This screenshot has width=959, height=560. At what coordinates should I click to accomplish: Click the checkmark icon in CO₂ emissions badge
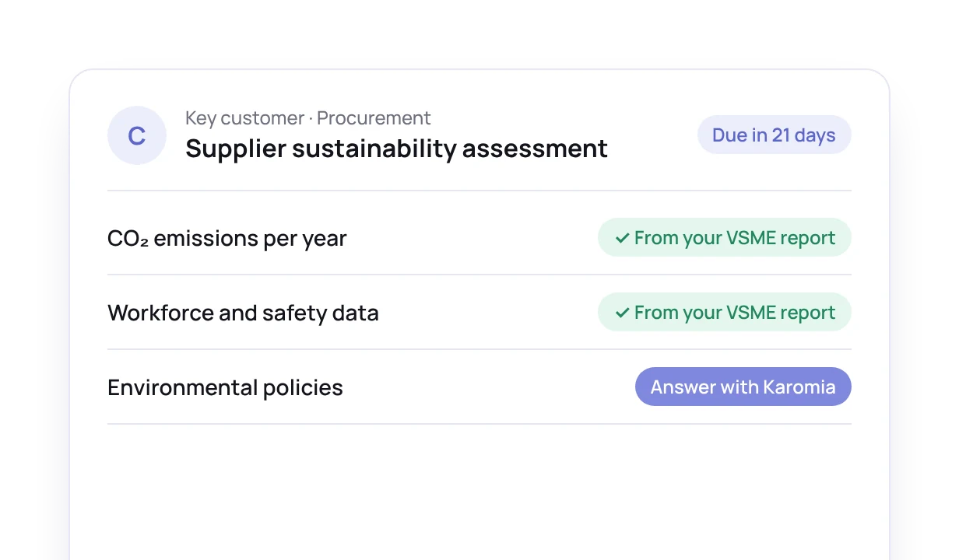[x=622, y=238]
